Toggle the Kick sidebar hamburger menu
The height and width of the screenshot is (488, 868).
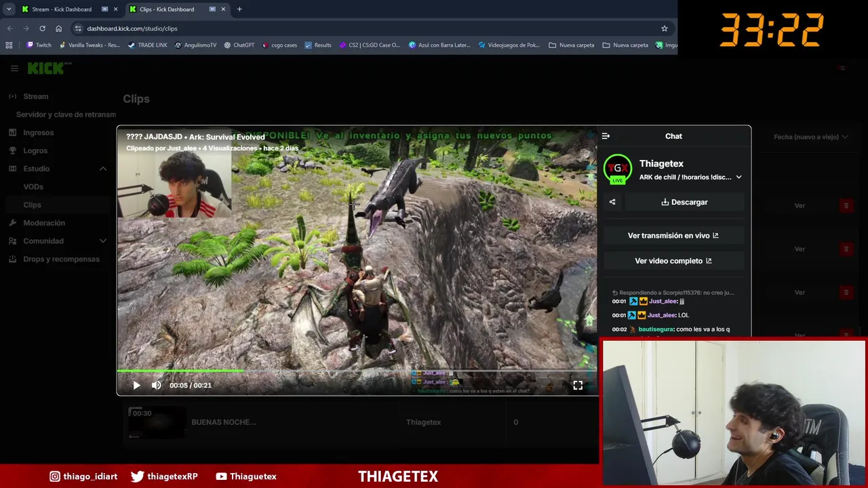(14, 68)
